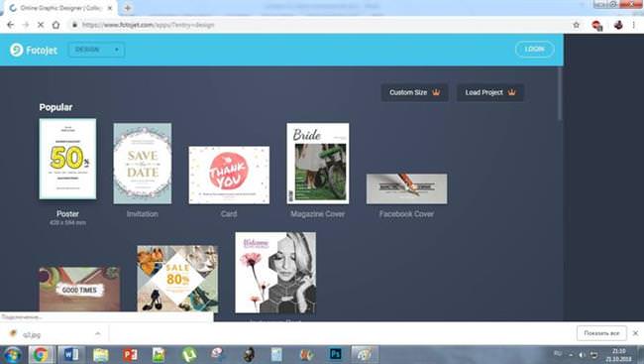Click the FotoJet logo icon
This screenshot has height=364, width=644.
pyautogui.click(x=17, y=50)
